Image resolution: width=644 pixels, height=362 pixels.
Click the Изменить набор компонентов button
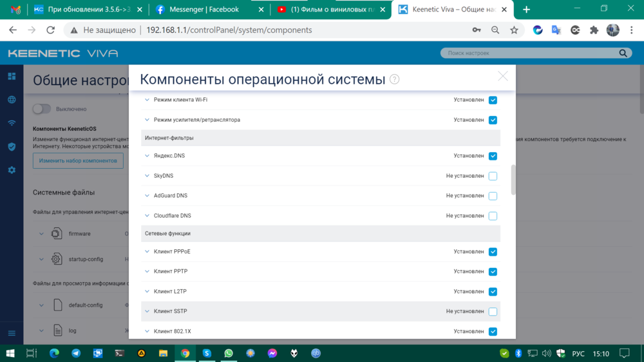(x=78, y=160)
